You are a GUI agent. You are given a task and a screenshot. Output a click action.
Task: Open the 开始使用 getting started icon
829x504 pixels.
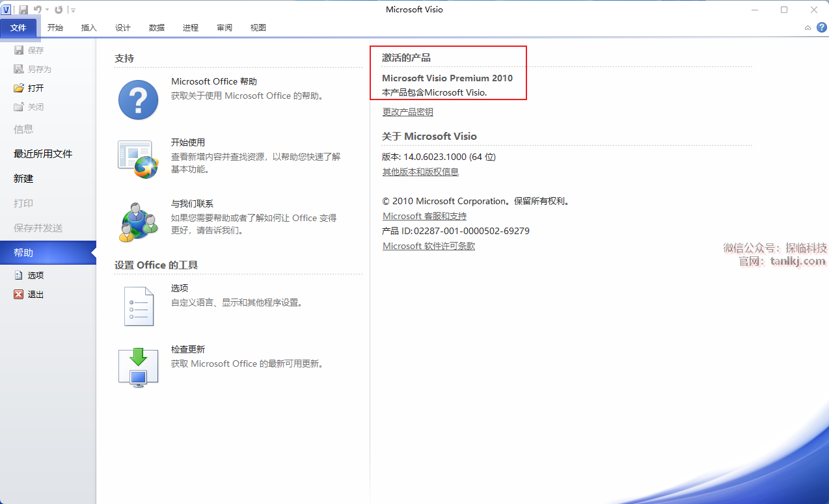click(x=138, y=159)
